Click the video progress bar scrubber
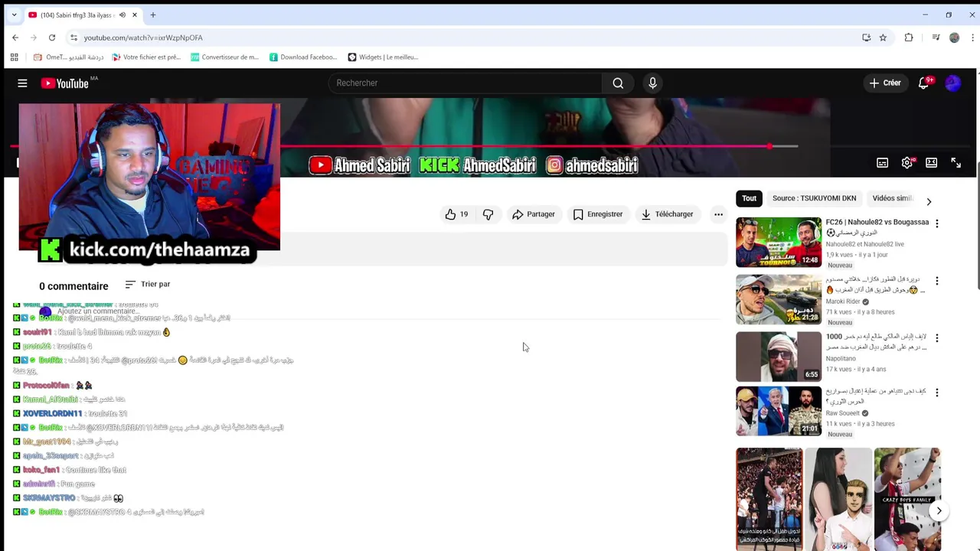 click(770, 145)
